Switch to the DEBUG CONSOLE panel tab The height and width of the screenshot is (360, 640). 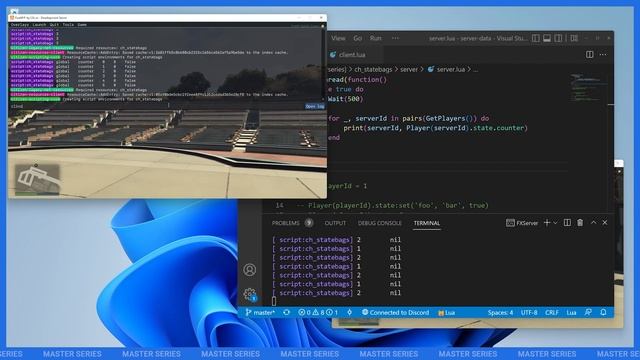(x=380, y=223)
